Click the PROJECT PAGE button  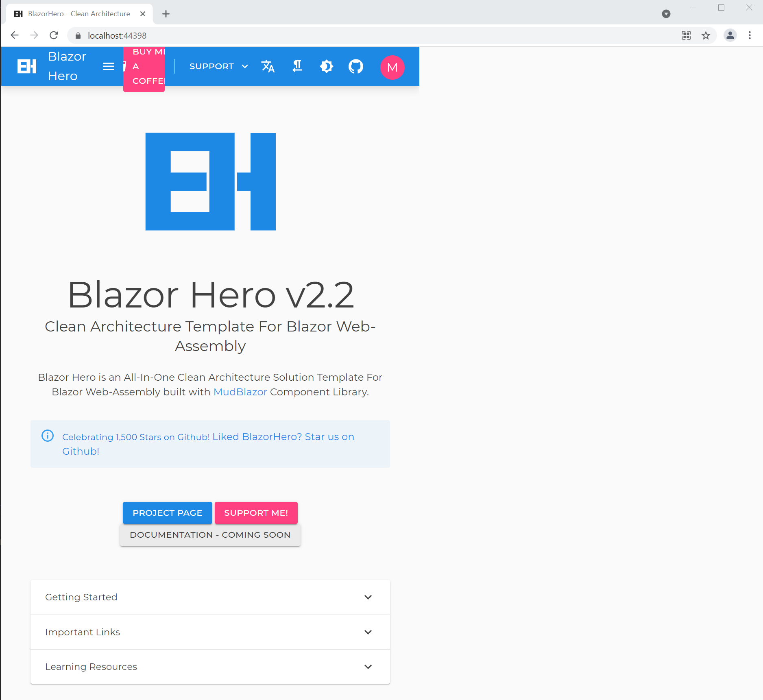(x=167, y=512)
